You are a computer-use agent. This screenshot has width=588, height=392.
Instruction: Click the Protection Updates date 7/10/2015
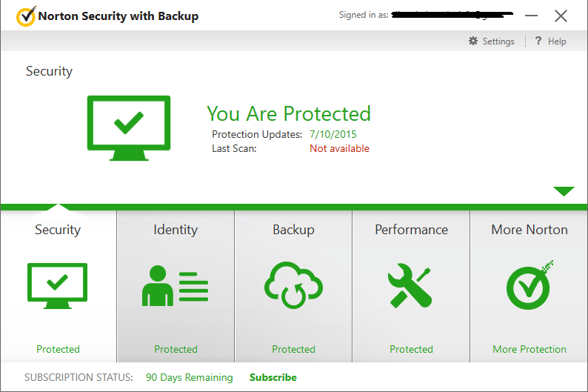[333, 134]
